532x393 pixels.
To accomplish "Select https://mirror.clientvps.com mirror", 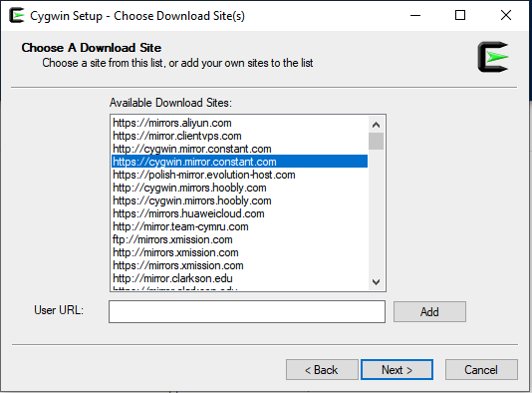I will pos(239,136).
